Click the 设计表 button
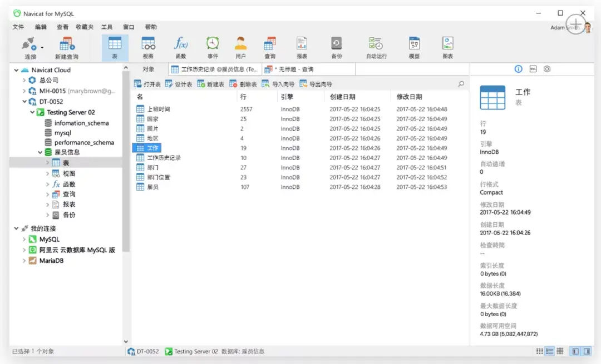This screenshot has height=364, width=601. (x=179, y=84)
